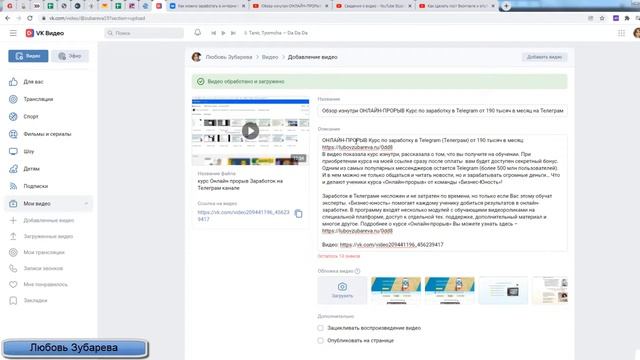Go to the Видео breadcrumb link
640x360 pixels.
coord(270,57)
